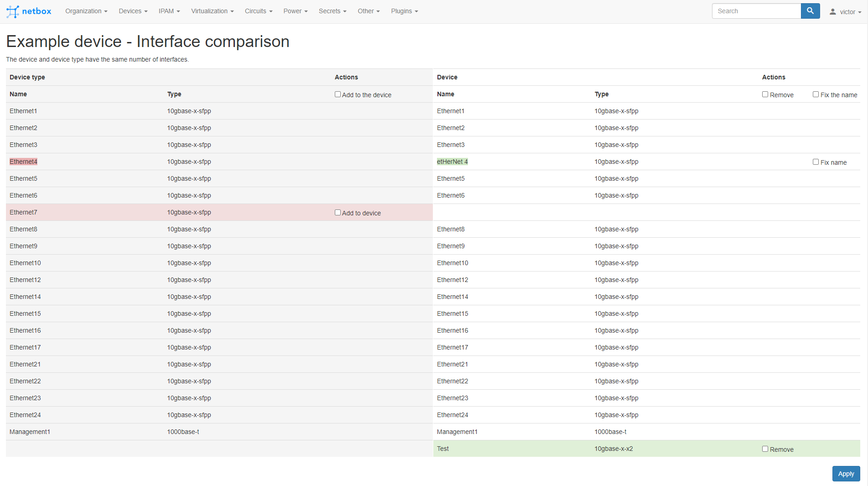The height and width of the screenshot is (486, 868).
Task: Click Ethernet1 in Device type column
Action: coord(23,111)
